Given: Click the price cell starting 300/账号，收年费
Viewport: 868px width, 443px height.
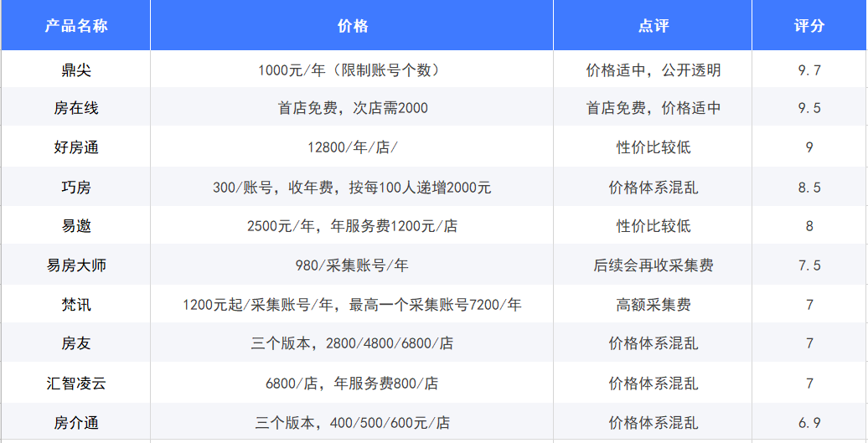Looking at the screenshot, I should (x=352, y=188).
